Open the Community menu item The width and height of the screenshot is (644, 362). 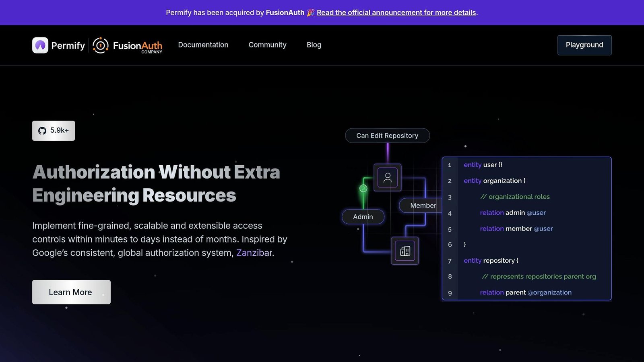click(268, 45)
